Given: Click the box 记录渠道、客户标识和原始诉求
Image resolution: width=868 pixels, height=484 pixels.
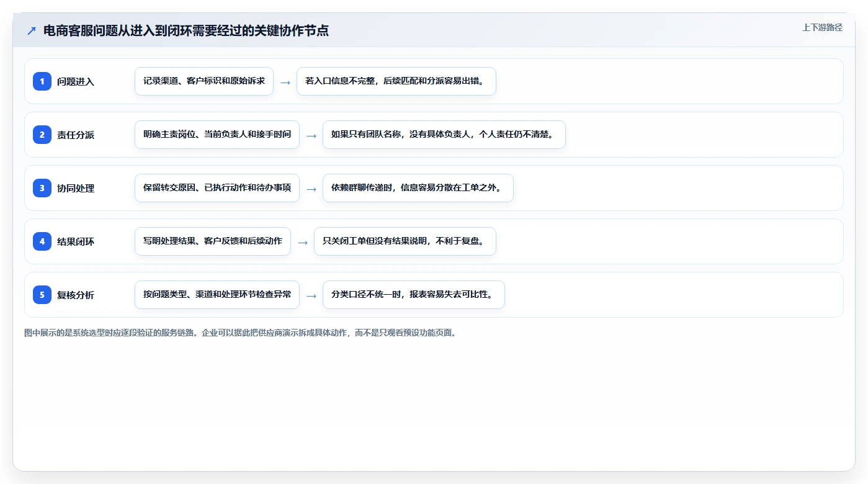Looking at the screenshot, I should pos(204,81).
